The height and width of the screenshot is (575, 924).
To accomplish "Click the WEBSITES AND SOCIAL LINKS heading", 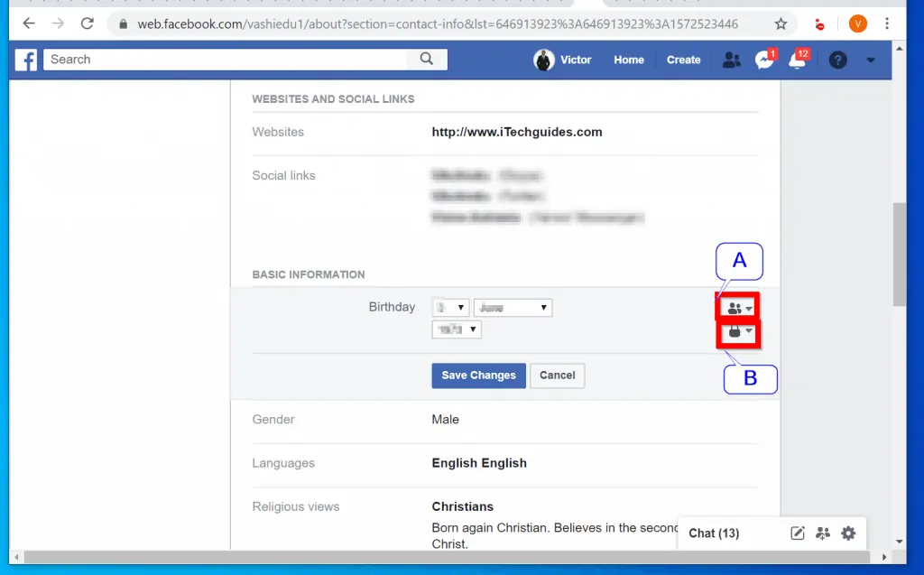I will point(333,99).
